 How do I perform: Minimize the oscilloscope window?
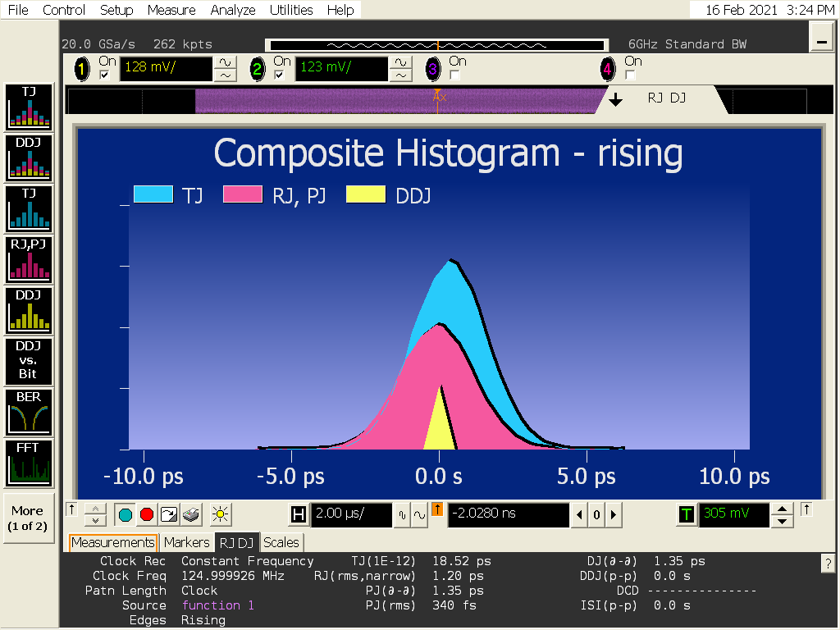coord(822,38)
